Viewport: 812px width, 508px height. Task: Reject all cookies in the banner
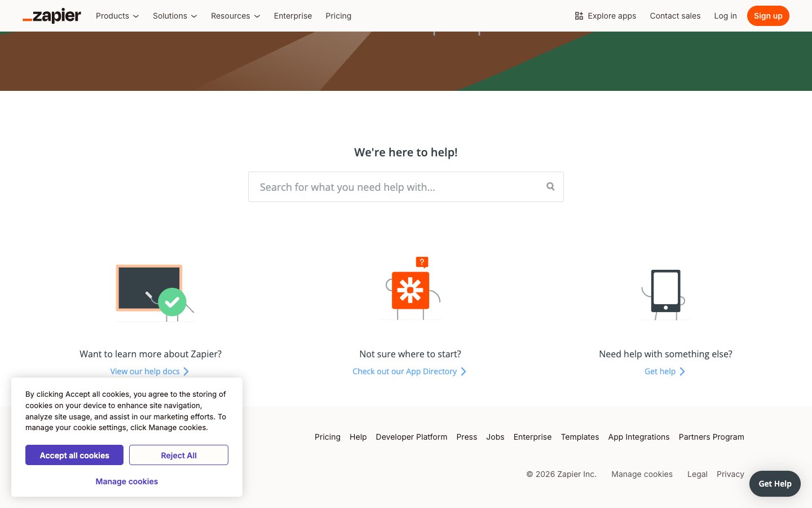point(179,455)
